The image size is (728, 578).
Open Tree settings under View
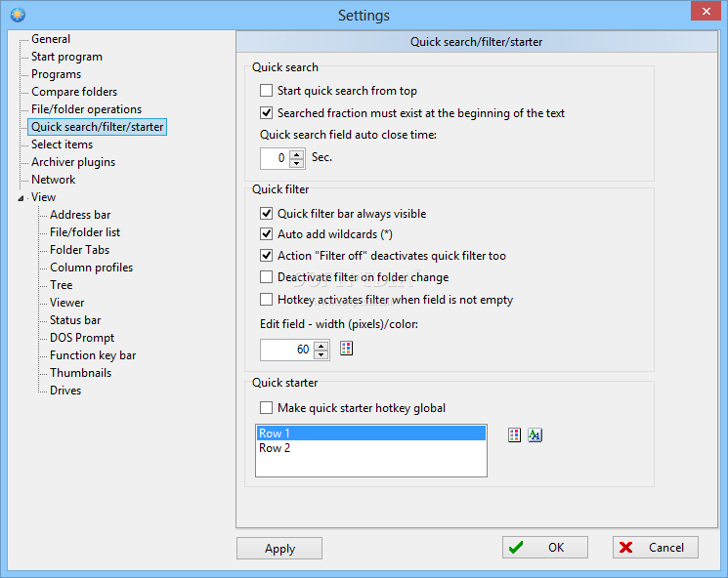point(62,285)
